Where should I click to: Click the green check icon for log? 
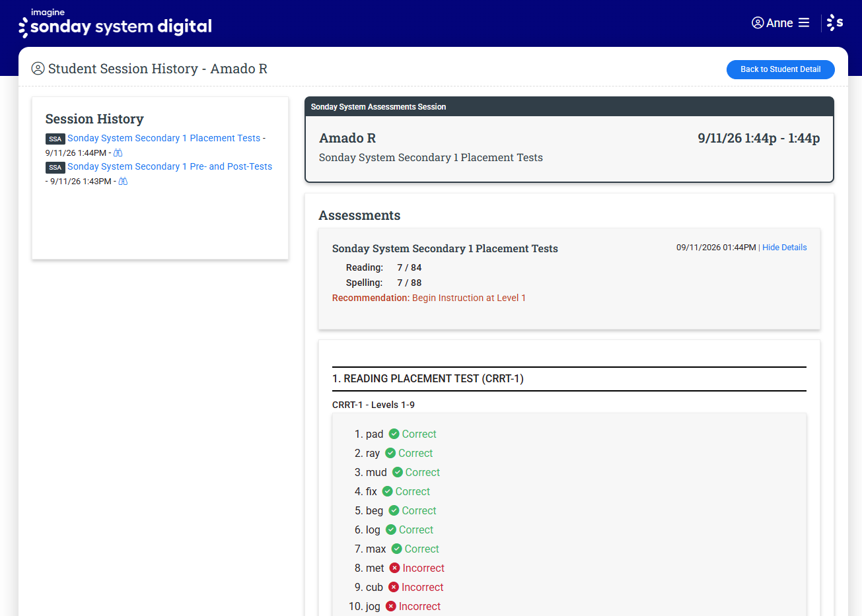point(391,530)
